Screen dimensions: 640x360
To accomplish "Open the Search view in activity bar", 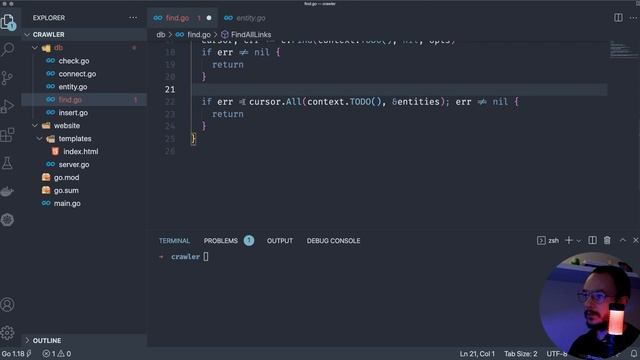I will [8, 49].
